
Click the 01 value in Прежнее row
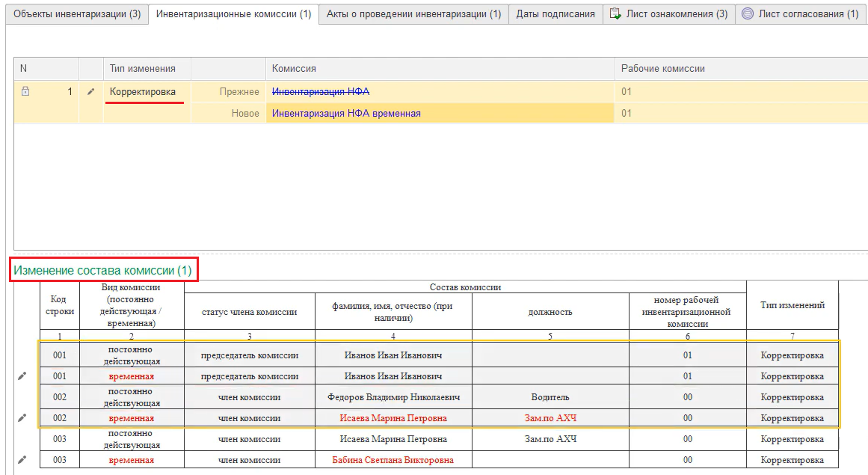[626, 92]
